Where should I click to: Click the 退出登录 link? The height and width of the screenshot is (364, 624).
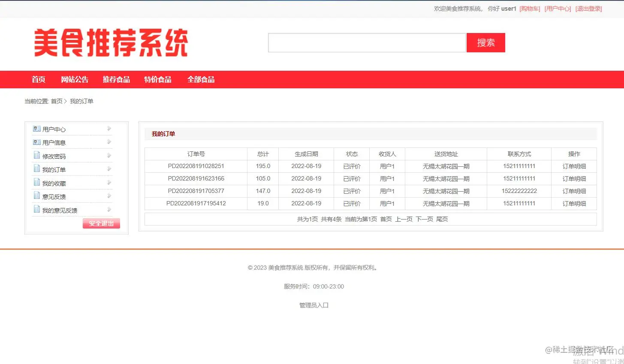tap(588, 9)
